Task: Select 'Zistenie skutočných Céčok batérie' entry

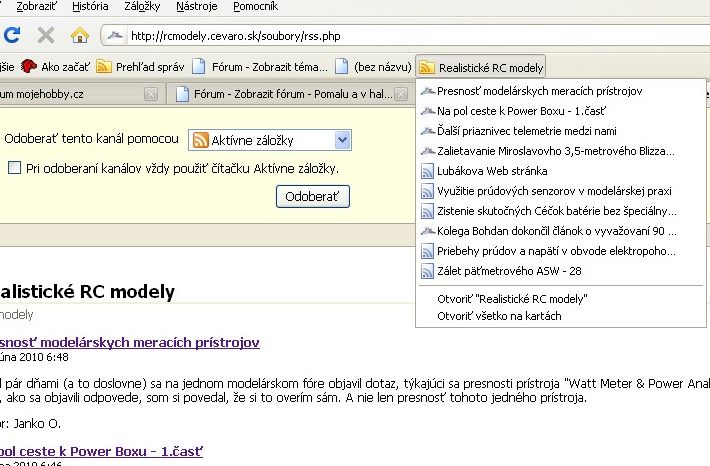Action: [x=561, y=211]
